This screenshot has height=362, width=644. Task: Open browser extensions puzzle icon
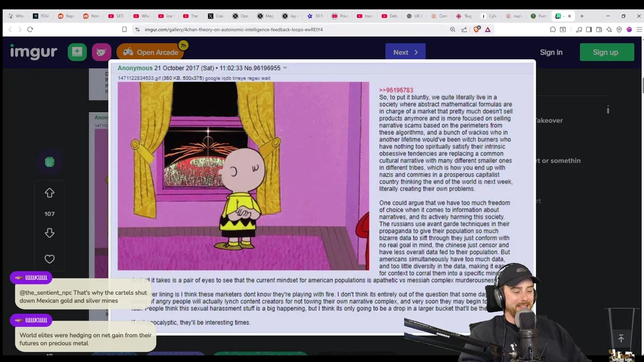tap(553, 29)
